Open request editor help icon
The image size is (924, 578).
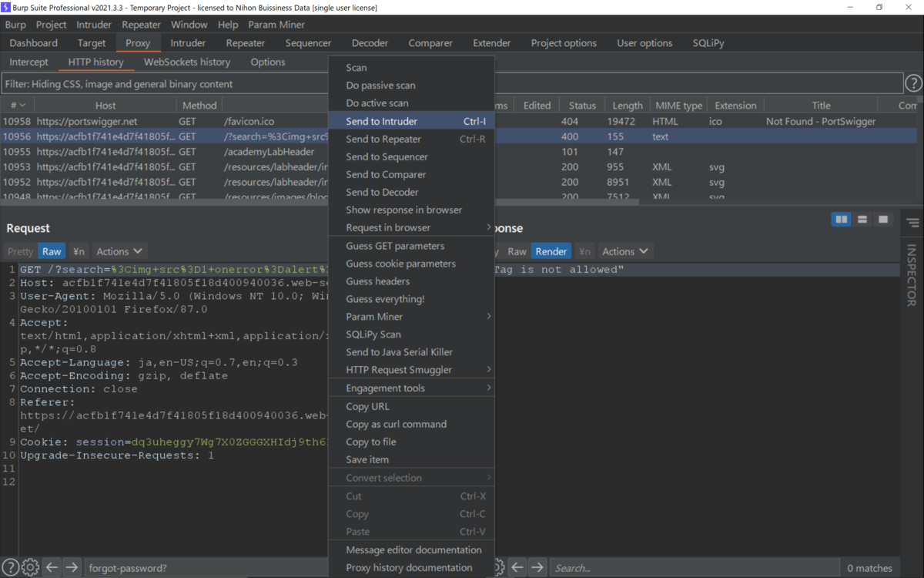[x=10, y=567]
